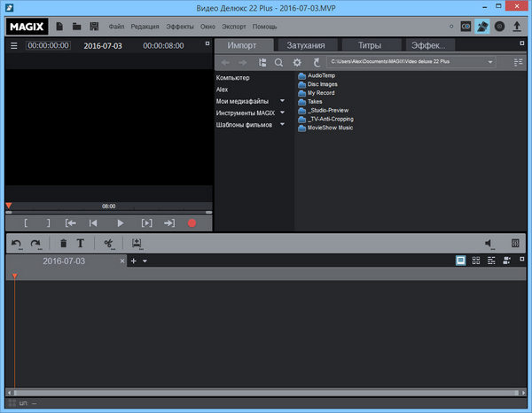Click the save project floppy icon
The width and height of the screenshot is (532, 413).
(x=93, y=27)
